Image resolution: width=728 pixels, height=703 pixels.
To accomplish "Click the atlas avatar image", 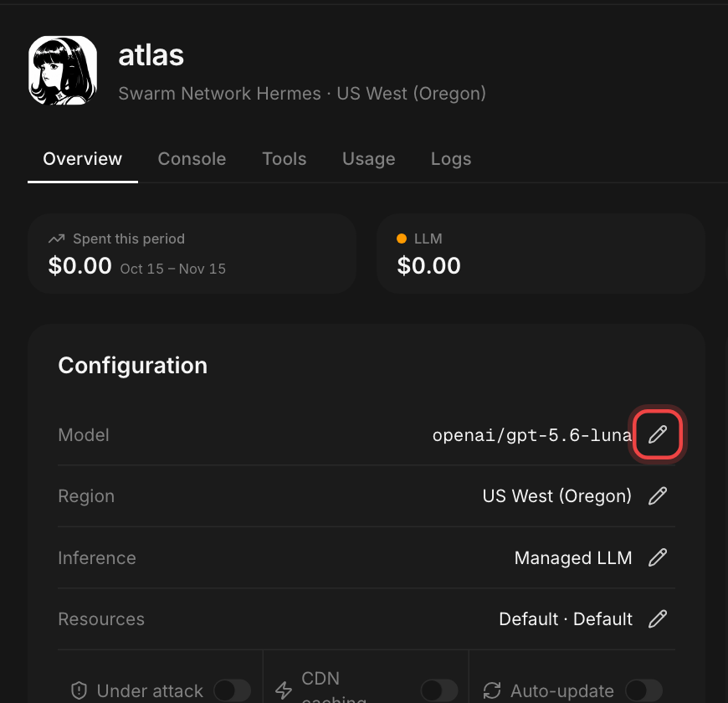I will pyautogui.click(x=63, y=70).
